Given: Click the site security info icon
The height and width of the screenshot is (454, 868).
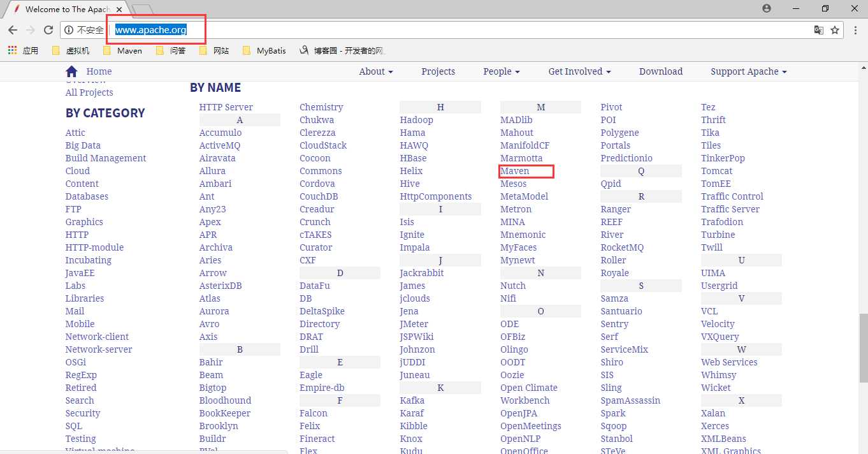Looking at the screenshot, I should pos(69,30).
